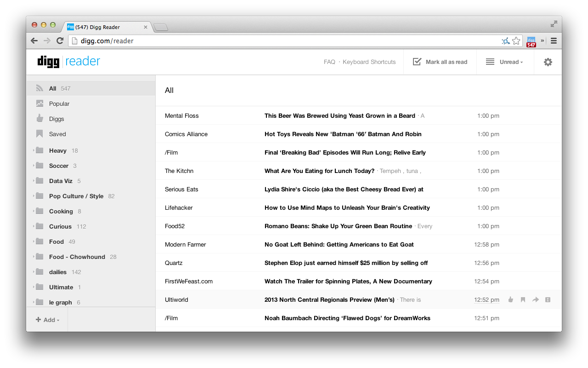Share the Ultiworld article with arrow icon

pos(535,299)
